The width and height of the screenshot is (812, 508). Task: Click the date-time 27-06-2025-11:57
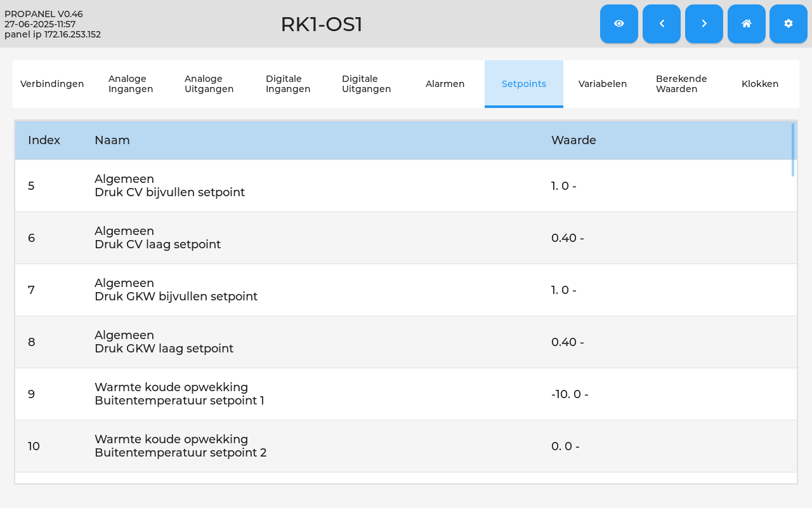click(40, 24)
